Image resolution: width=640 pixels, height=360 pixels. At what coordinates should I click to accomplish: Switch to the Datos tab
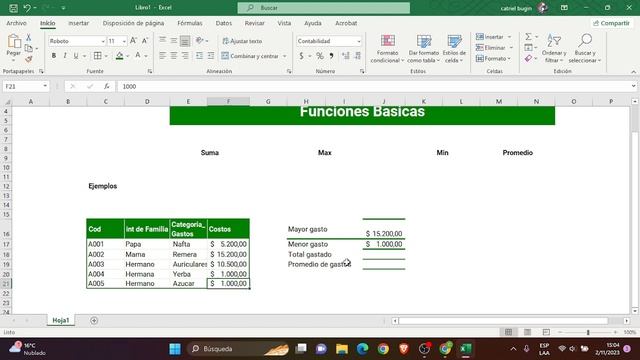(x=224, y=23)
